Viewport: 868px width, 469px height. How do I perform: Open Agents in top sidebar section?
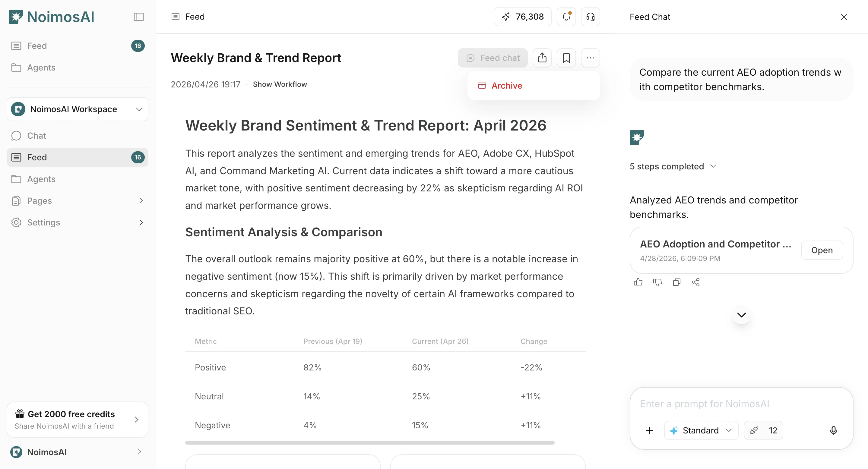click(78, 67)
